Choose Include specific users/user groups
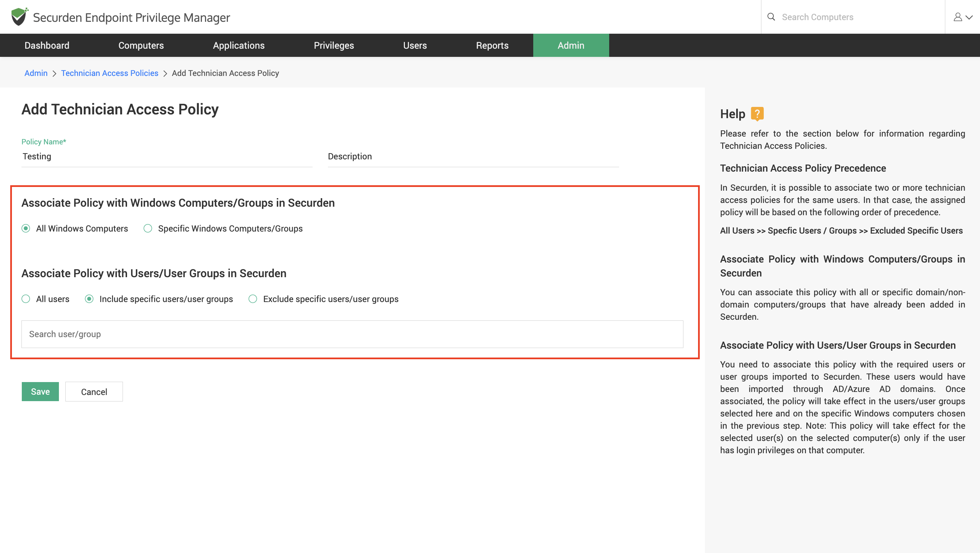 89,299
